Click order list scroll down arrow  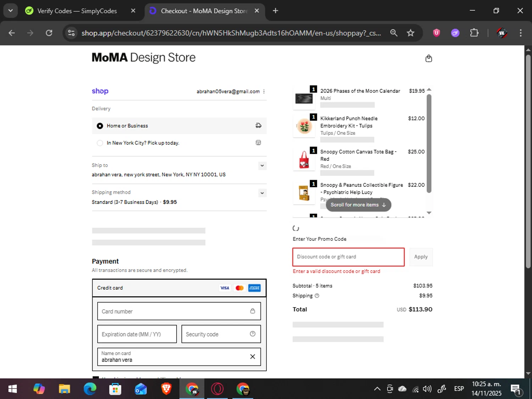pyautogui.click(x=429, y=213)
